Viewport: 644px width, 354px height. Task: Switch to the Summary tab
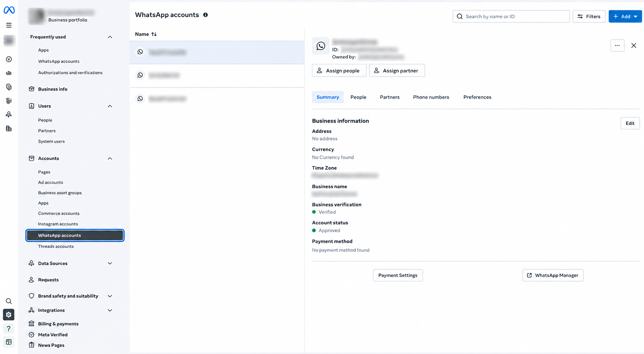click(x=328, y=97)
